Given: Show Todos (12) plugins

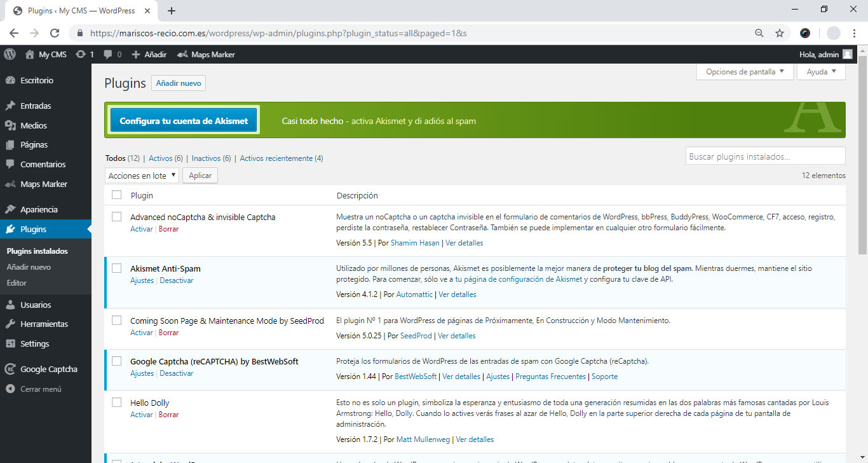Looking at the screenshot, I should 122,158.
